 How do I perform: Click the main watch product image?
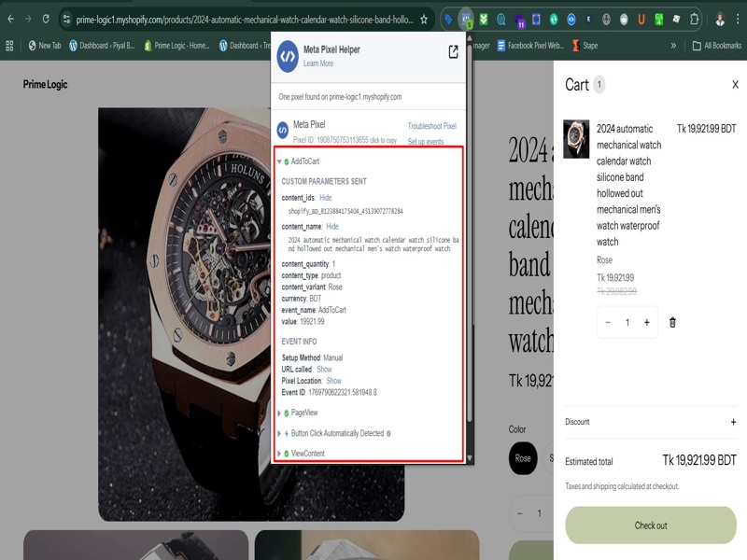184,315
